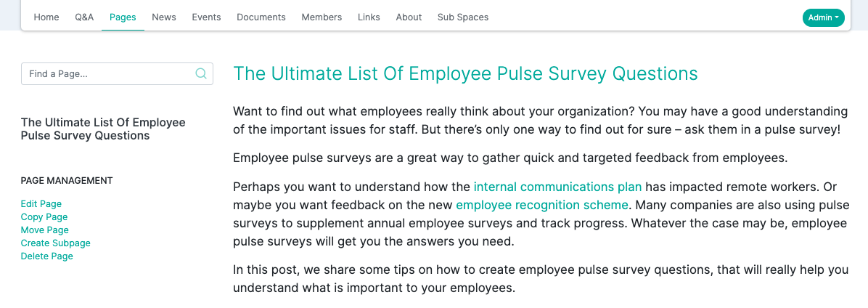This screenshot has width=868, height=308.
Task: Focus the Find a Page field
Action: point(117,73)
